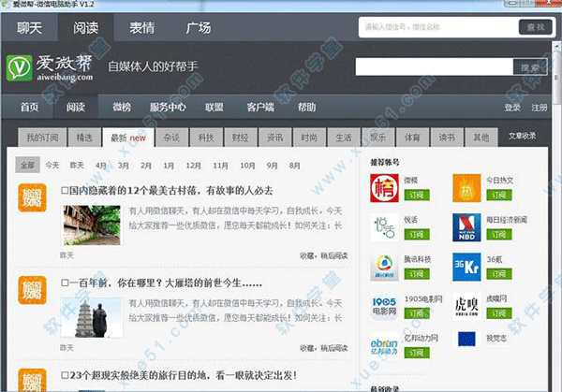Select the 资讯 category tab
The image size is (562, 392).
pos(274,138)
